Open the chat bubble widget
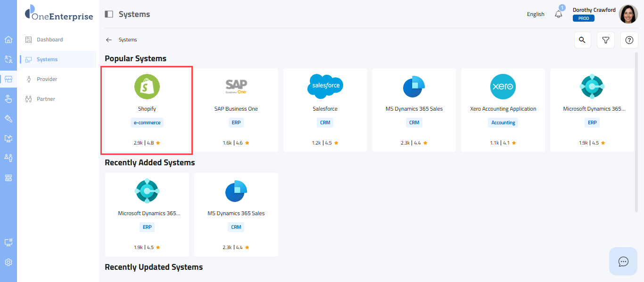 tap(623, 261)
